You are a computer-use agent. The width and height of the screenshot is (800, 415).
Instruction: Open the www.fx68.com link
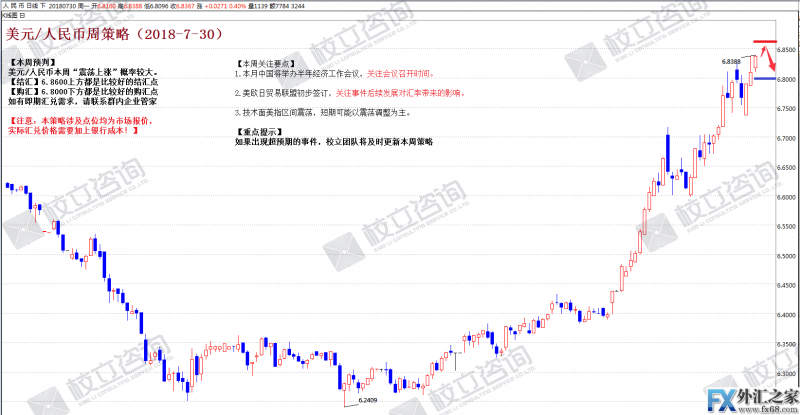click(770, 409)
